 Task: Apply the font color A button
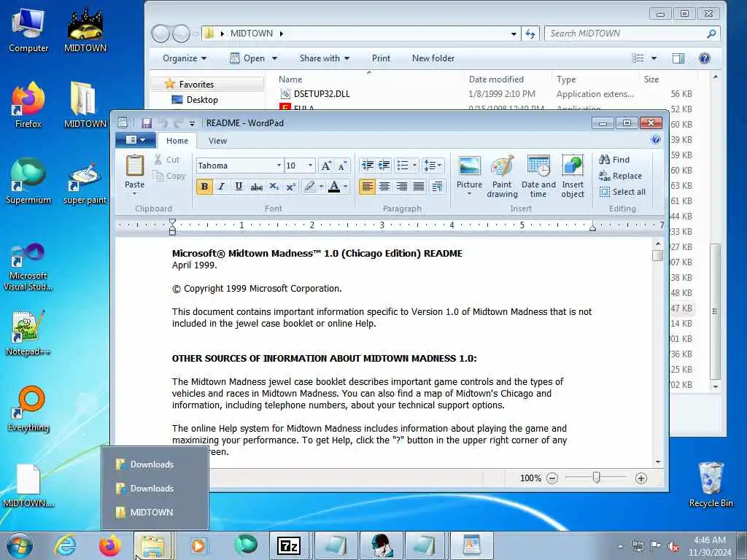coord(334,186)
